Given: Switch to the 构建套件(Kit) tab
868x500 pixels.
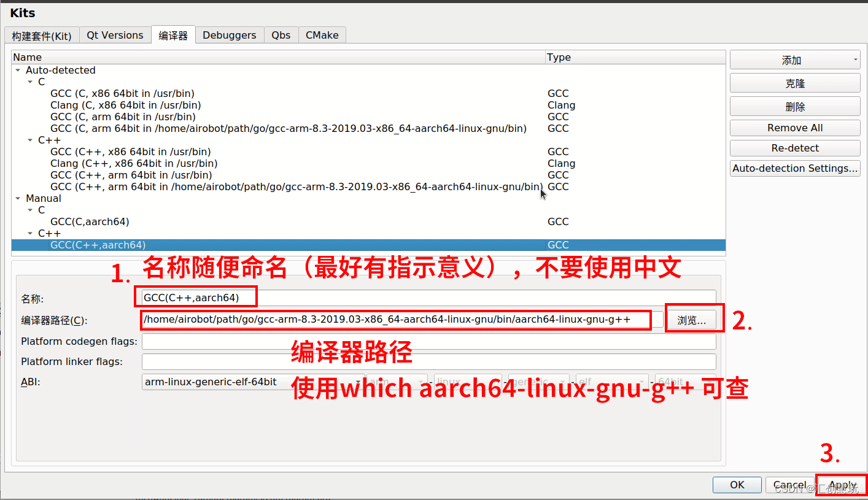Looking at the screenshot, I should [42, 36].
